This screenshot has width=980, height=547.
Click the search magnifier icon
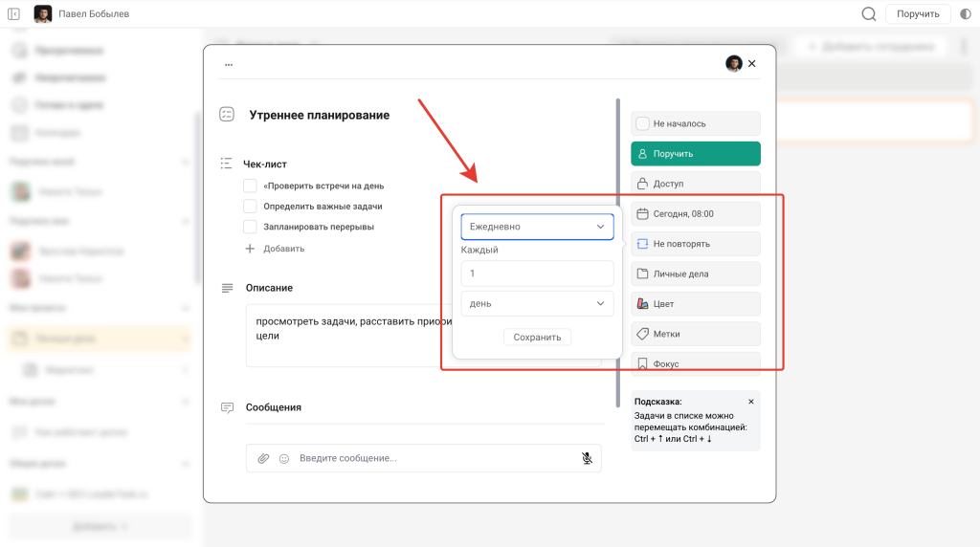(869, 14)
